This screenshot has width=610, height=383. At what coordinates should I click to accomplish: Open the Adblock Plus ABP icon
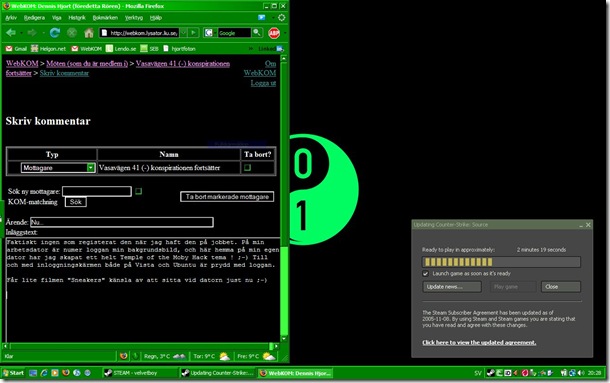(x=274, y=33)
